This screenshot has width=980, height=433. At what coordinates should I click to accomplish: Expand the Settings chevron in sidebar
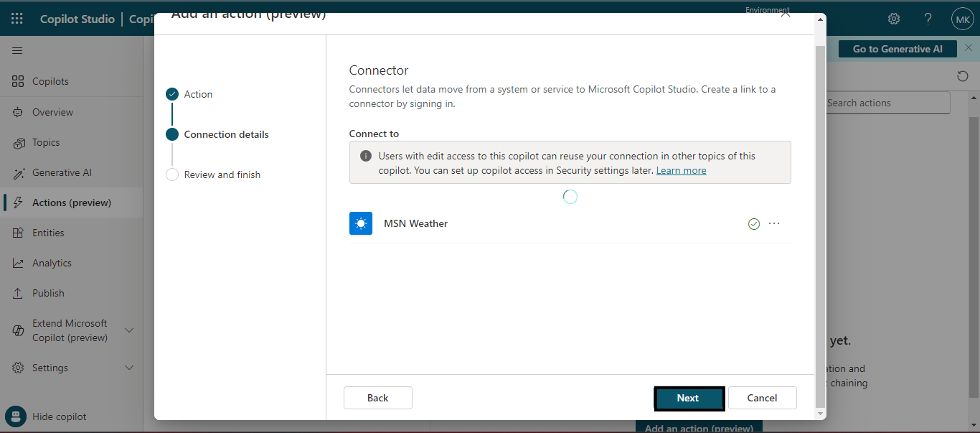point(129,368)
